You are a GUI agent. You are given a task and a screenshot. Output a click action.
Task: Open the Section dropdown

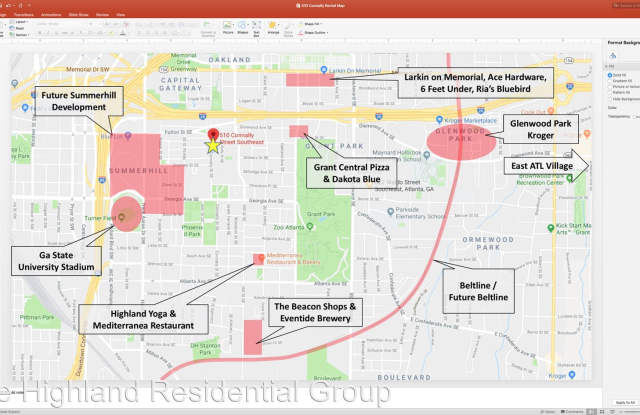(19, 35)
